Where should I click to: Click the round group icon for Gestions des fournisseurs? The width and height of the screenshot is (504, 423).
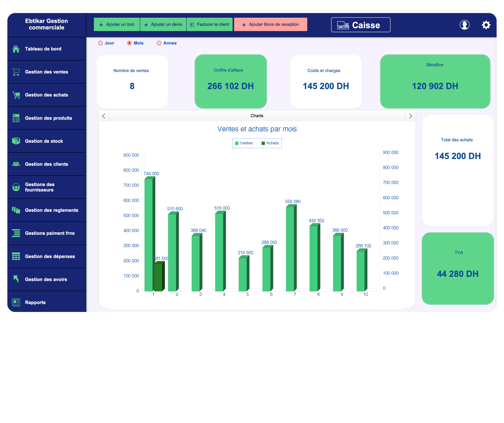click(16, 187)
